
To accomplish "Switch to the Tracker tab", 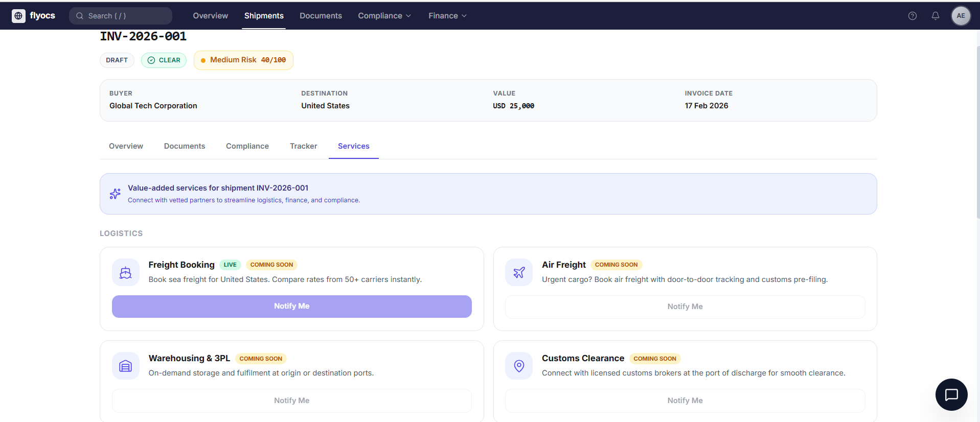I will click(303, 146).
